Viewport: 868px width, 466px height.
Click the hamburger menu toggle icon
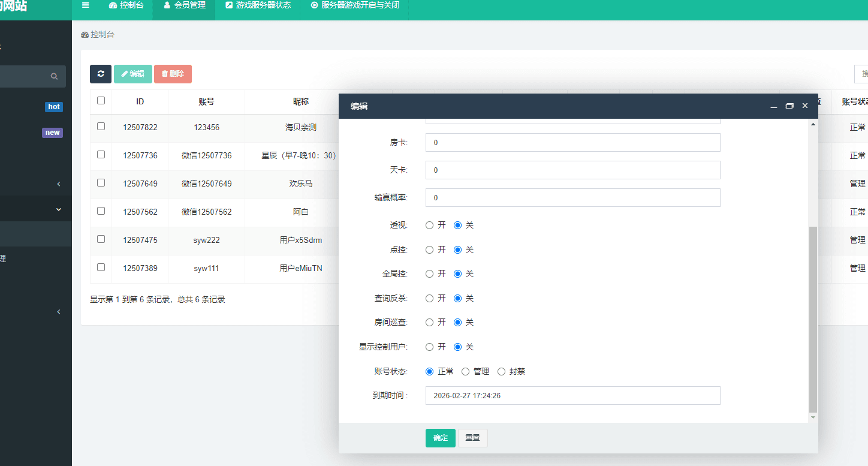[86, 5]
